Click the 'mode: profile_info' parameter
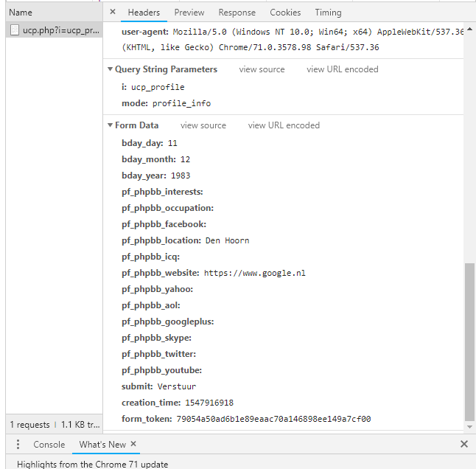The height and width of the screenshot is (469, 476). click(x=166, y=103)
